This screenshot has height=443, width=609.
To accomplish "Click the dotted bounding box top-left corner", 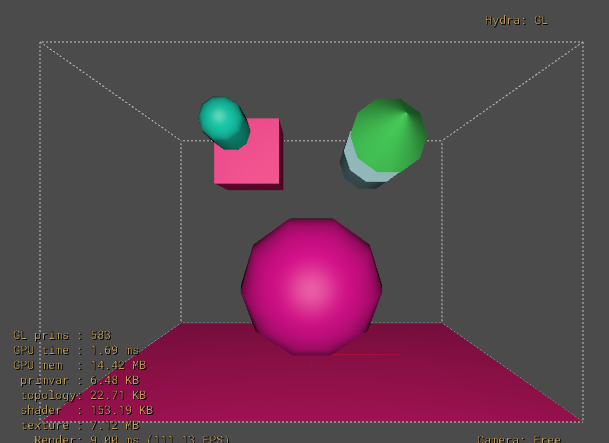I will [40, 43].
